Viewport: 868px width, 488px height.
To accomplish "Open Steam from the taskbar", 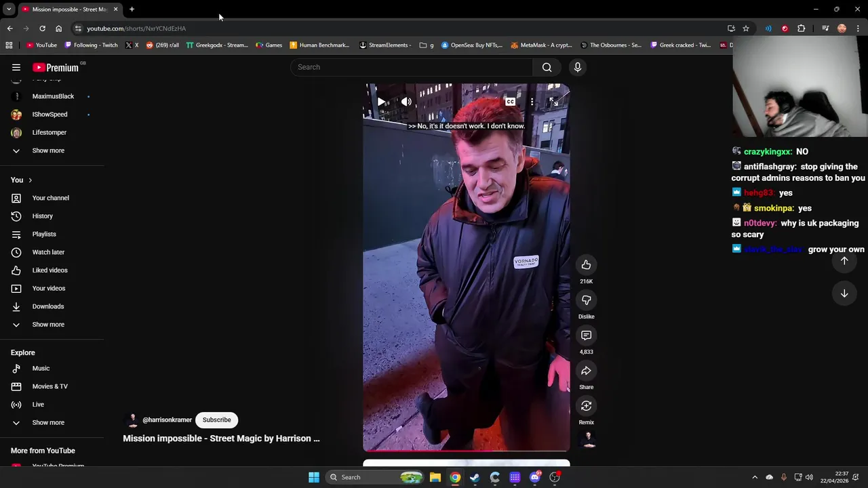I will tap(475, 477).
